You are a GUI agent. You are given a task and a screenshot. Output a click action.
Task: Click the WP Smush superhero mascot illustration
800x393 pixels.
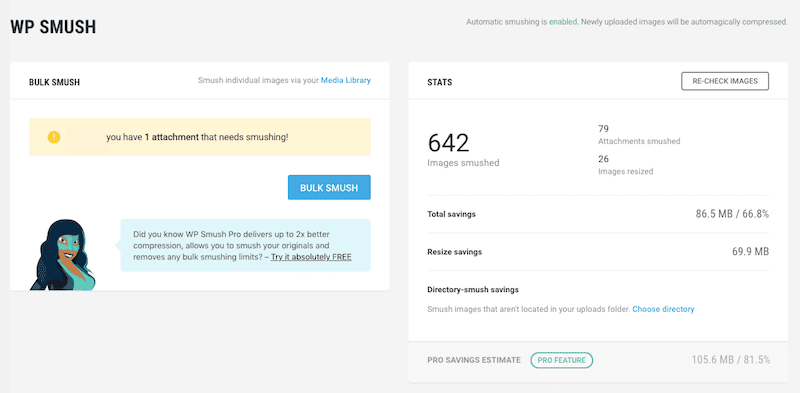pyautogui.click(x=62, y=255)
